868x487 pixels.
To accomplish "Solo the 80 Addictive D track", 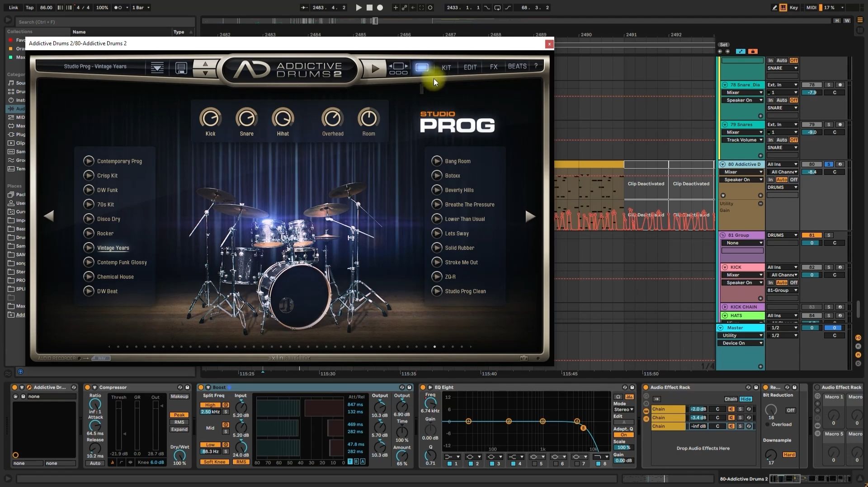I will pos(829,164).
